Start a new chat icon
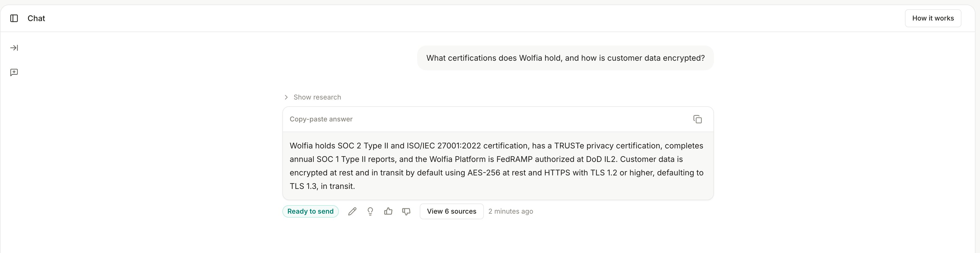980x253 pixels. point(14,72)
